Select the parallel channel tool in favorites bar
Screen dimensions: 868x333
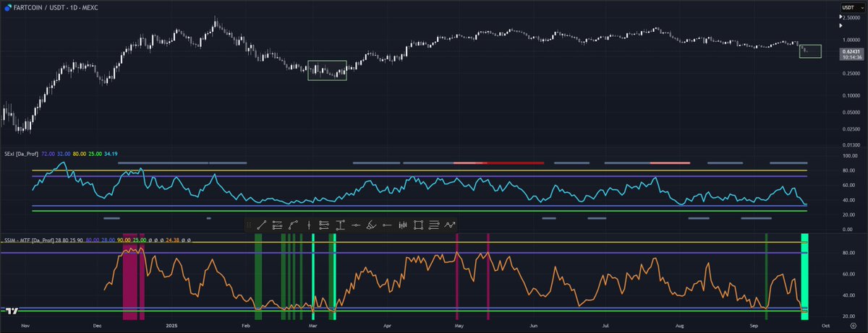click(277, 225)
